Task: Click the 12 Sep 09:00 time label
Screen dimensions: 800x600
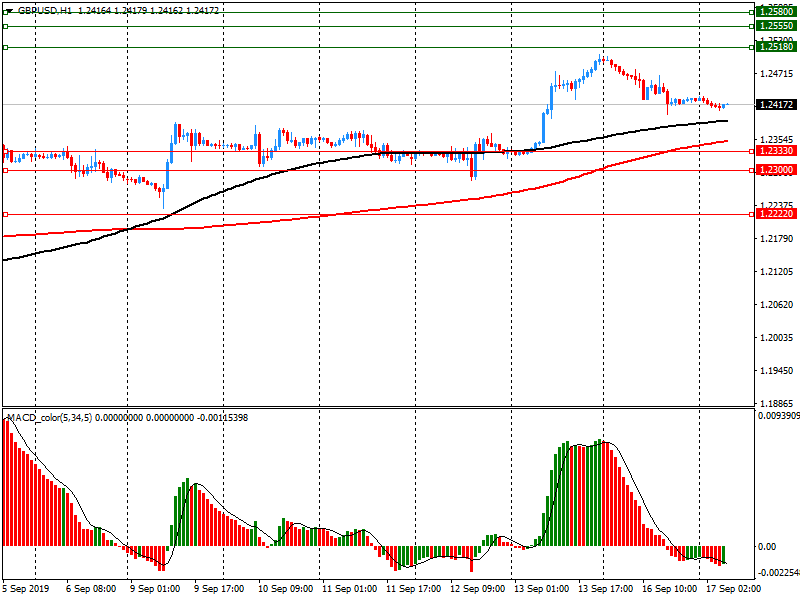Action: pos(478,589)
